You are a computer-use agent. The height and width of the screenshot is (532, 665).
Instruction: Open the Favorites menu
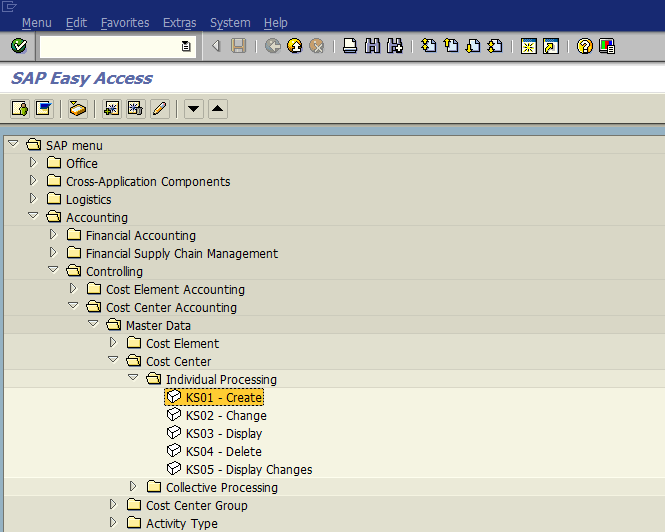pyautogui.click(x=125, y=22)
